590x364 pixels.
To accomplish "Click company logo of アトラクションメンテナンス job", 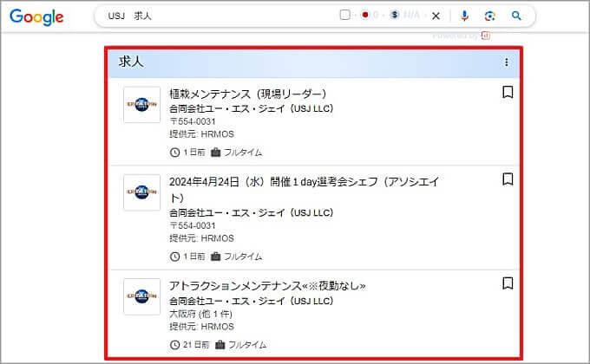I will click(x=141, y=296).
